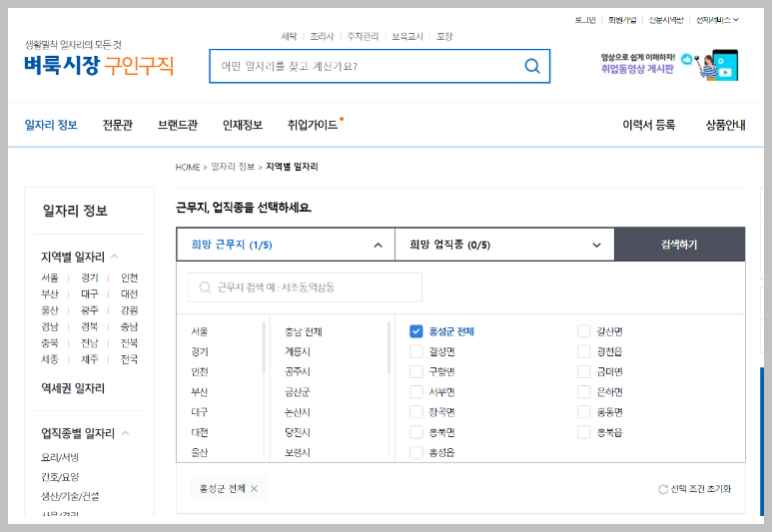Viewport: 772px width, 532px height.
Task: Check the 갈산면 checkbox
Action: pos(584,331)
